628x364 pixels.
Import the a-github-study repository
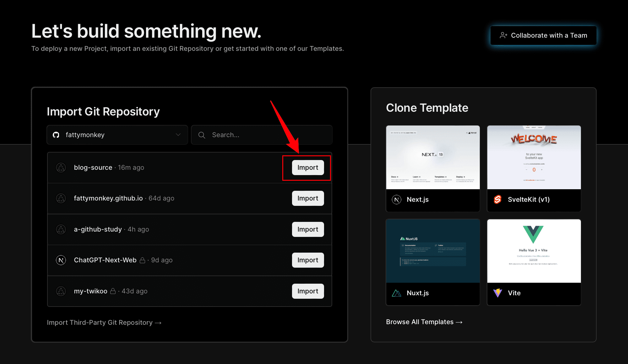[308, 229]
